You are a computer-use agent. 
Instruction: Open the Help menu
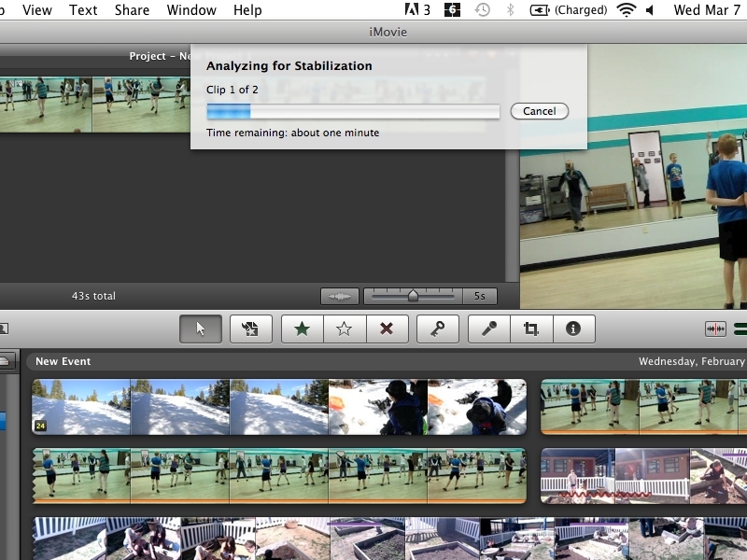tap(247, 10)
